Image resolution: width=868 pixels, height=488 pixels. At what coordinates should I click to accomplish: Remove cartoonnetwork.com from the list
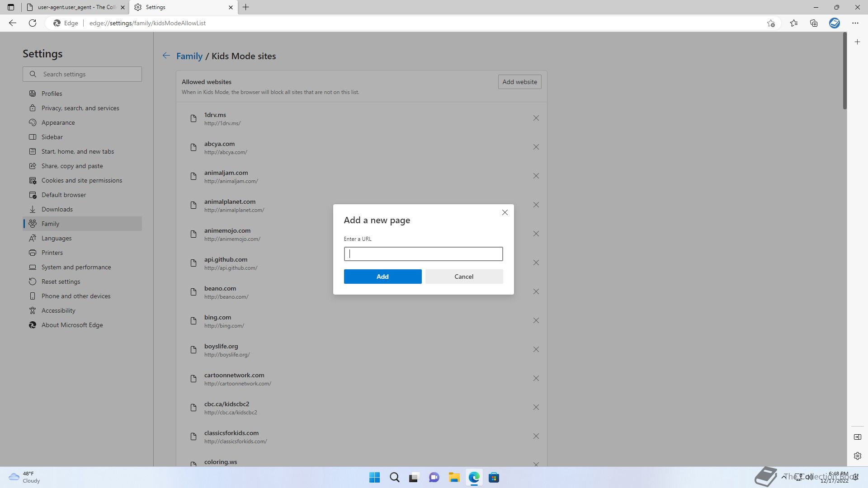click(536, 378)
